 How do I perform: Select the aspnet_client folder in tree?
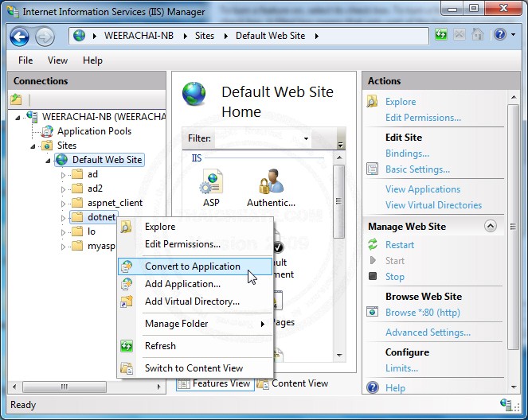pyautogui.click(x=115, y=203)
